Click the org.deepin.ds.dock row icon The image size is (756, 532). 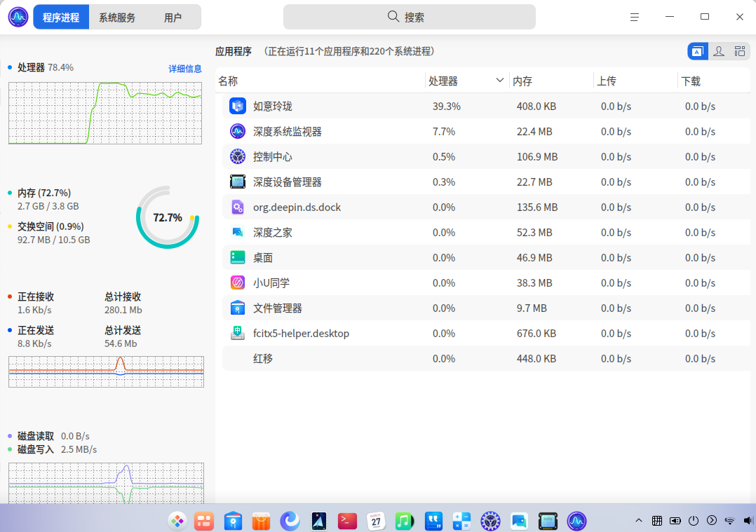click(x=238, y=207)
